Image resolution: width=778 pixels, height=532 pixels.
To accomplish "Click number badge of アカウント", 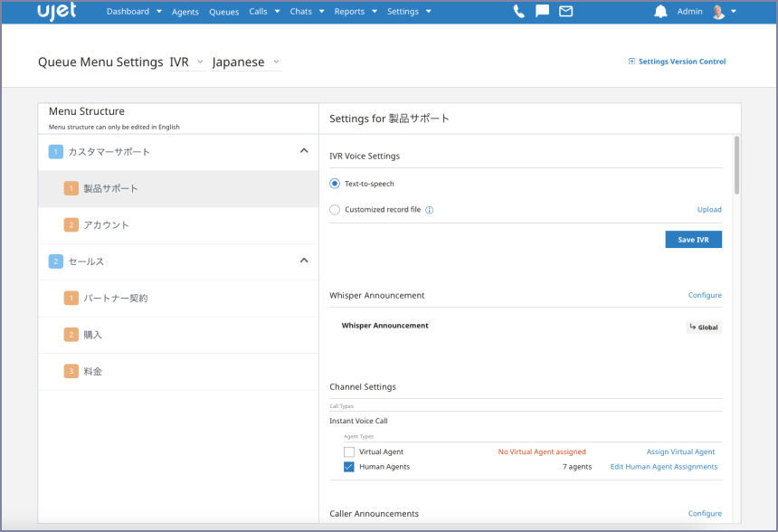I will click(71, 224).
